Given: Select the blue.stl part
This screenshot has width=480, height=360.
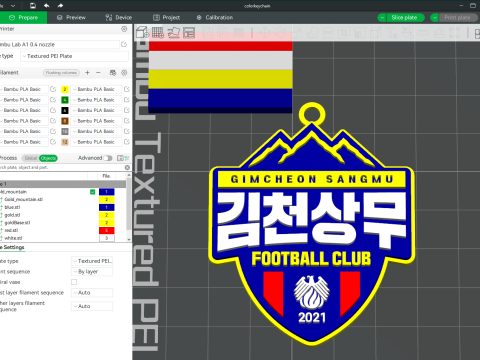Looking at the screenshot, I should click(x=12, y=207).
